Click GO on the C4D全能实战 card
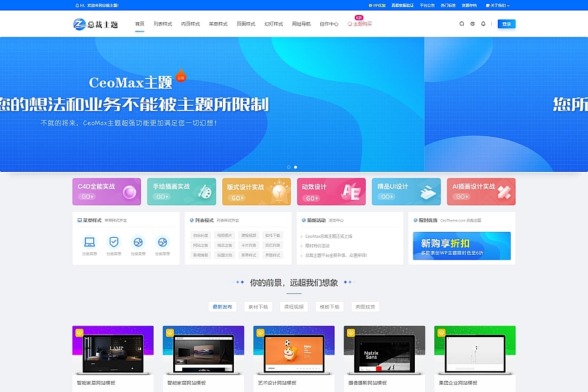Image resolution: width=588 pixels, height=392 pixels. (x=87, y=197)
